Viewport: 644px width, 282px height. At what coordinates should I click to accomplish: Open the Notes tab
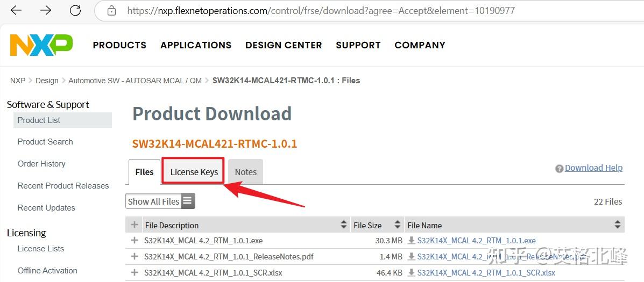coord(245,172)
